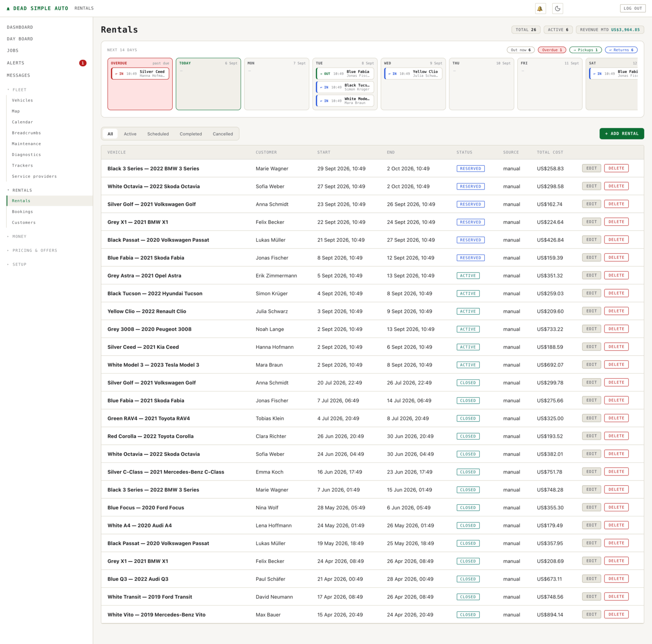This screenshot has width=652, height=644.
Task: Delete the Green RAV4 rental
Action: (x=616, y=418)
